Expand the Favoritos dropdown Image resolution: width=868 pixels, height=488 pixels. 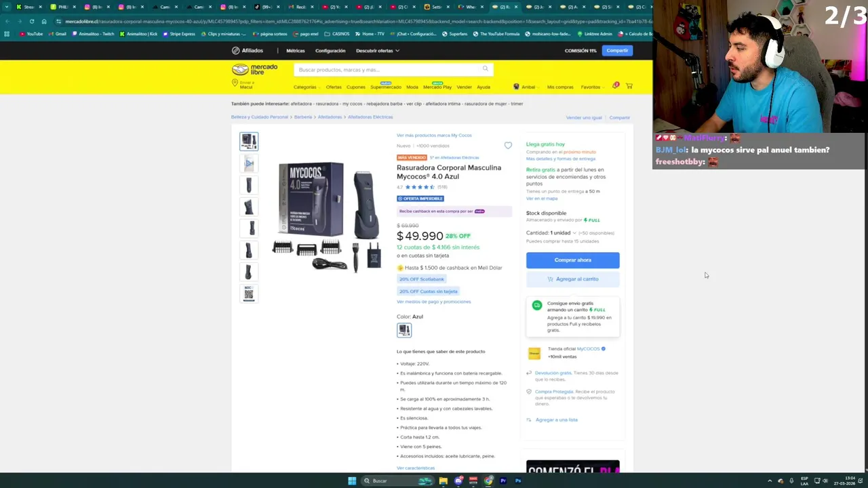pos(592,87)
